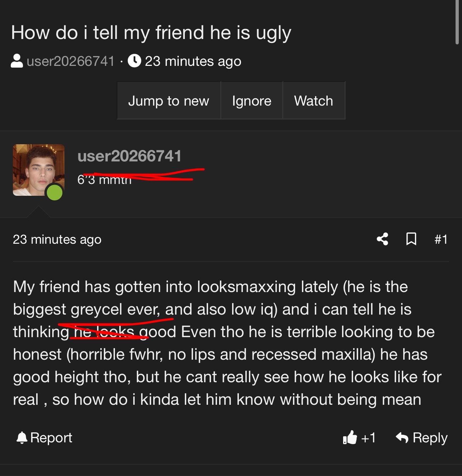Click the report bell icon
The height and width of the screenshot is (476, 462).
pyautogui.click(x=22, y=437)
